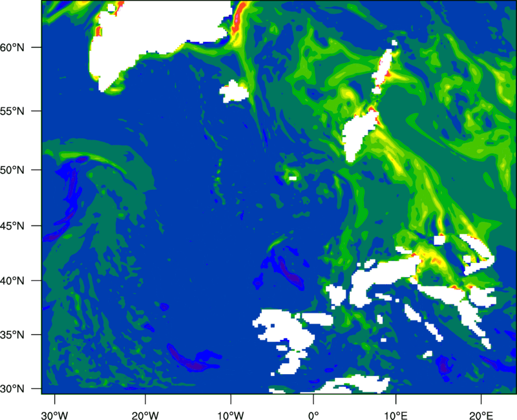Click the 0° longitude label

313,415
